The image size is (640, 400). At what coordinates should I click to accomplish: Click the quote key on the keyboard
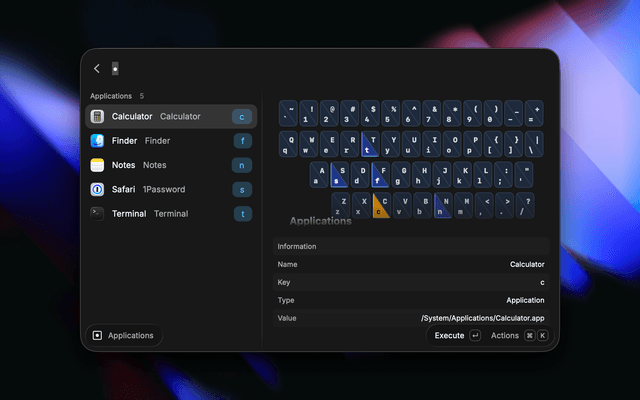524,175
